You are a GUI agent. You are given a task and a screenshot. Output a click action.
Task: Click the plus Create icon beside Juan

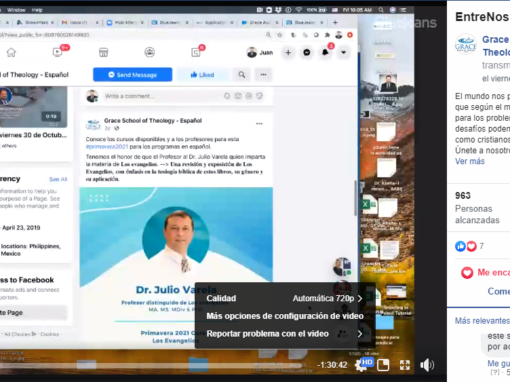288,53
